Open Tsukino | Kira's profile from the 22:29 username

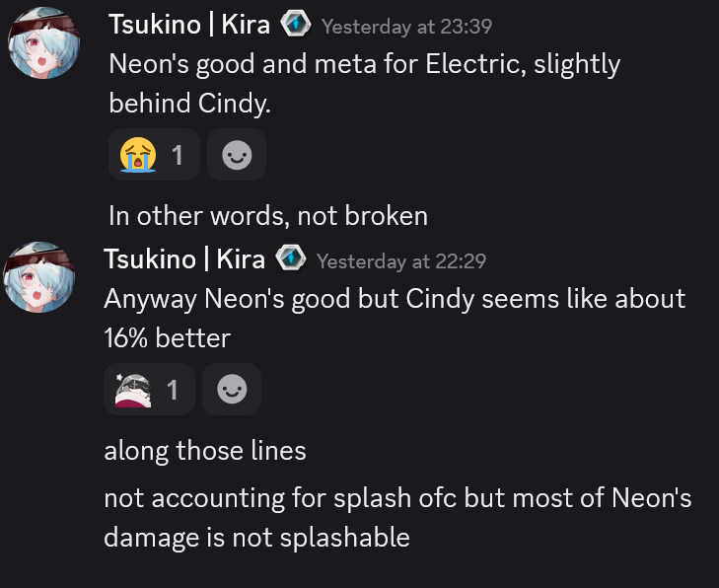(x=184, y=259)
